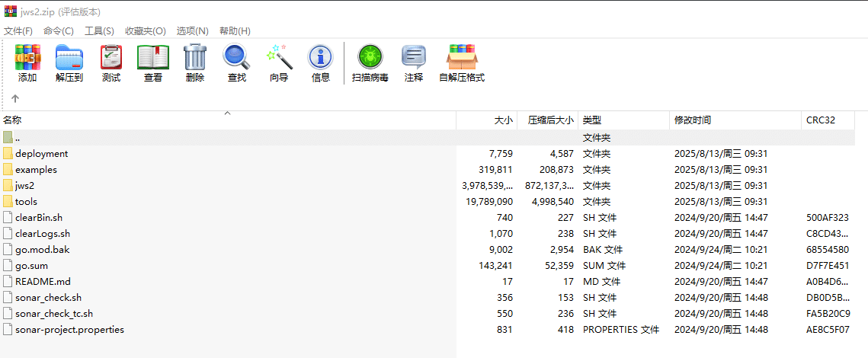Viewport: 868px width, 358px height.
Task: Go up one level with arrow button
Action: pyautogui.click(x=15, y=99)
